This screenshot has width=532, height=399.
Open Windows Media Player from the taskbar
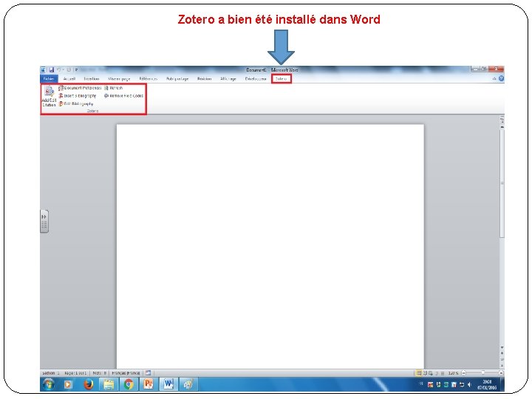[68, 384]
